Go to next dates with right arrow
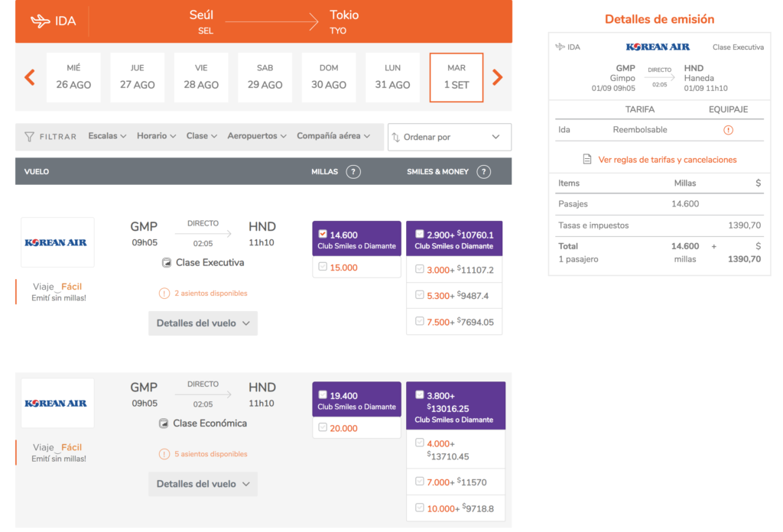The height and width of the screenshot is (532, 783). tap(497, 77)
